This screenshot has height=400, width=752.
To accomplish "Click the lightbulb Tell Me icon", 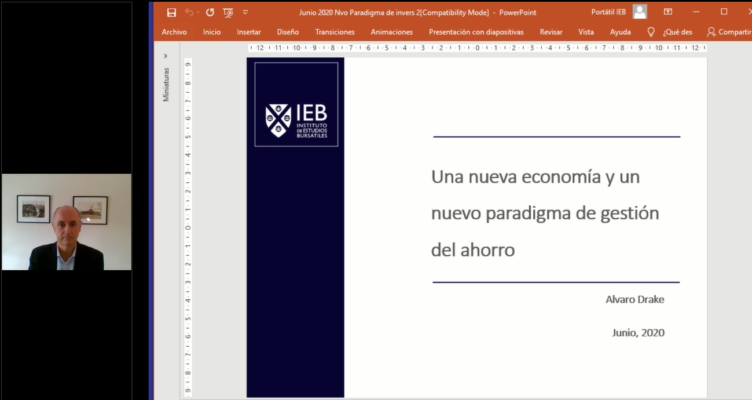I will pos(651,32).
